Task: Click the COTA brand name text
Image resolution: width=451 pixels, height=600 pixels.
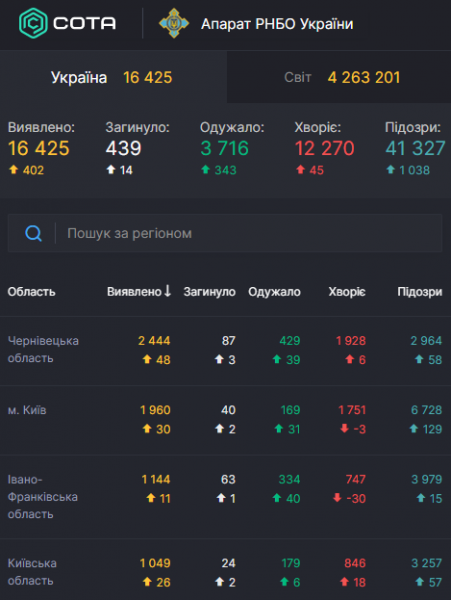Action: (85, 23)
